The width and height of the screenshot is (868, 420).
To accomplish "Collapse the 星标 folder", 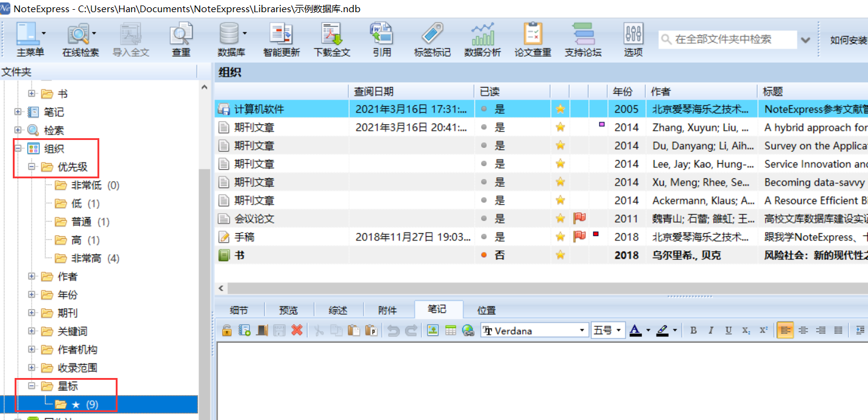I will tap(32, 386).
